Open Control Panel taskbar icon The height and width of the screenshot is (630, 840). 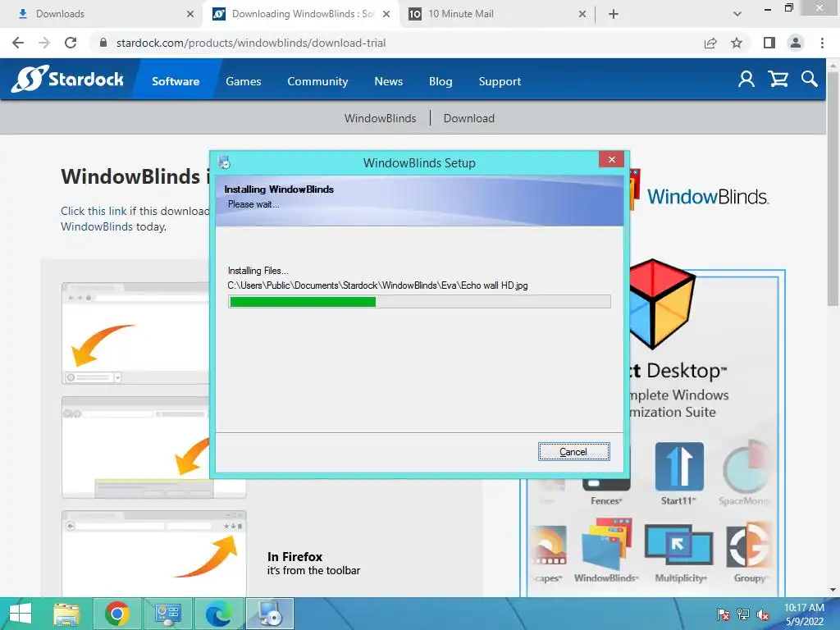pos(167,614)
